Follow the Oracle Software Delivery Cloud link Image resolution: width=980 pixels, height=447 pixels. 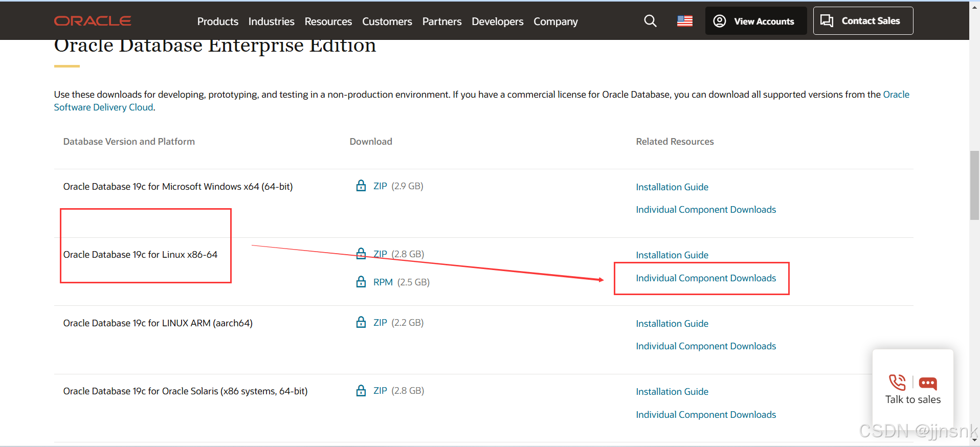pyautogui.click(x=104, y=107)
